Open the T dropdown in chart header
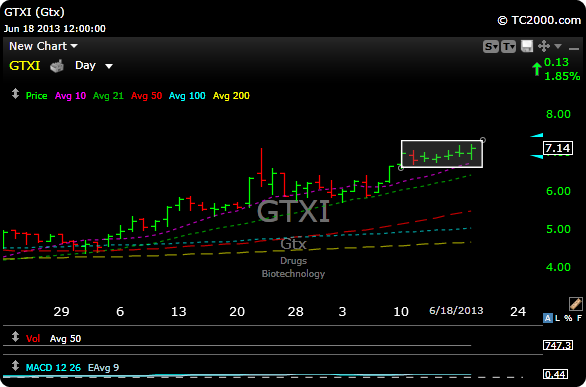 [x=509, y=47]
